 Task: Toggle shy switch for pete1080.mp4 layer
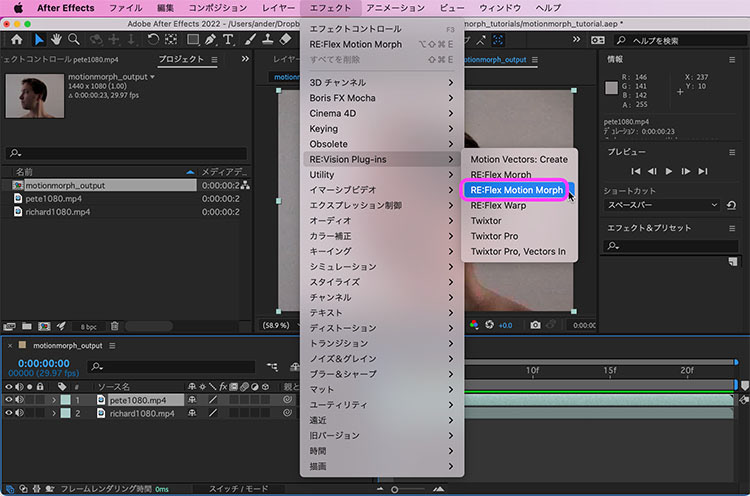pyautogui.click(x=192, y=399)
